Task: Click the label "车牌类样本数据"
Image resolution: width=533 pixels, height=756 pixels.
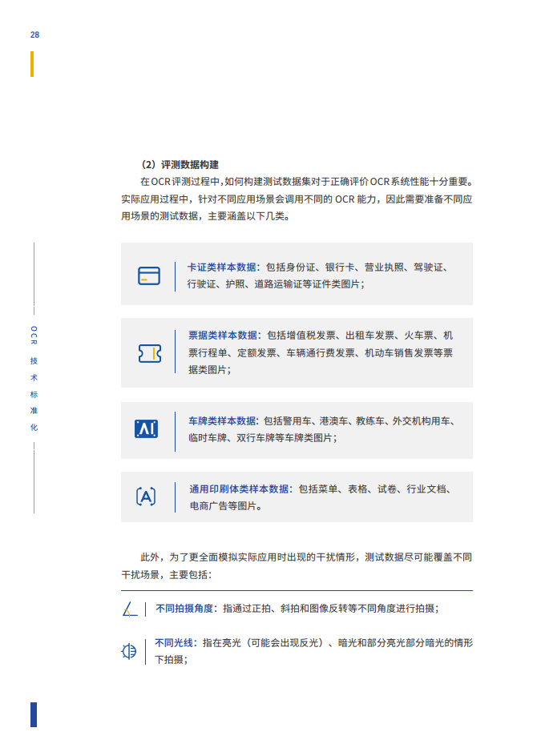Action: point(224,421)
